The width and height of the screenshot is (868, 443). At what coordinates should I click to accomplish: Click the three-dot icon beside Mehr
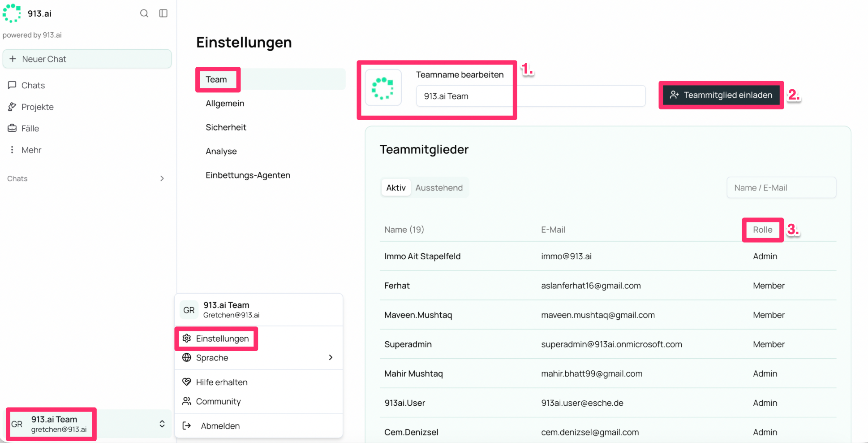12,150
